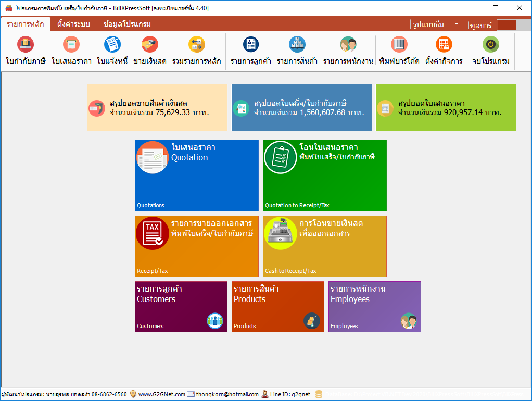Screen dimensions: 532x401
Task: Toggle the ทูลบาร์ toolbar switch
Action: point(514,25)
